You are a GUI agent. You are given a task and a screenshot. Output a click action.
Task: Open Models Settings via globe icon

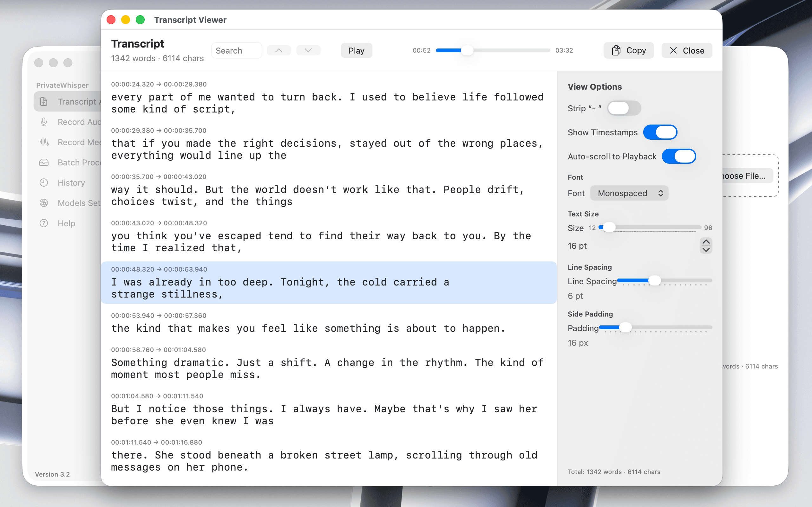tap(44, 203)
